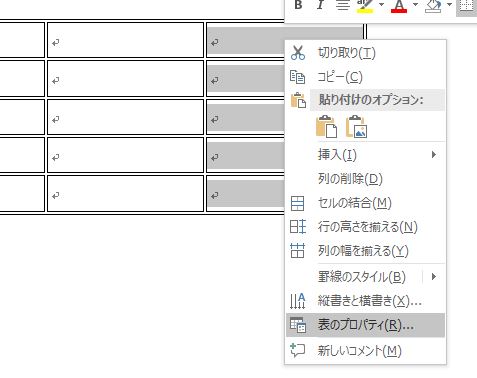Choose 切り取り(T) from the context menu
This screenshot has height=378, width=477.
[365, 53]
